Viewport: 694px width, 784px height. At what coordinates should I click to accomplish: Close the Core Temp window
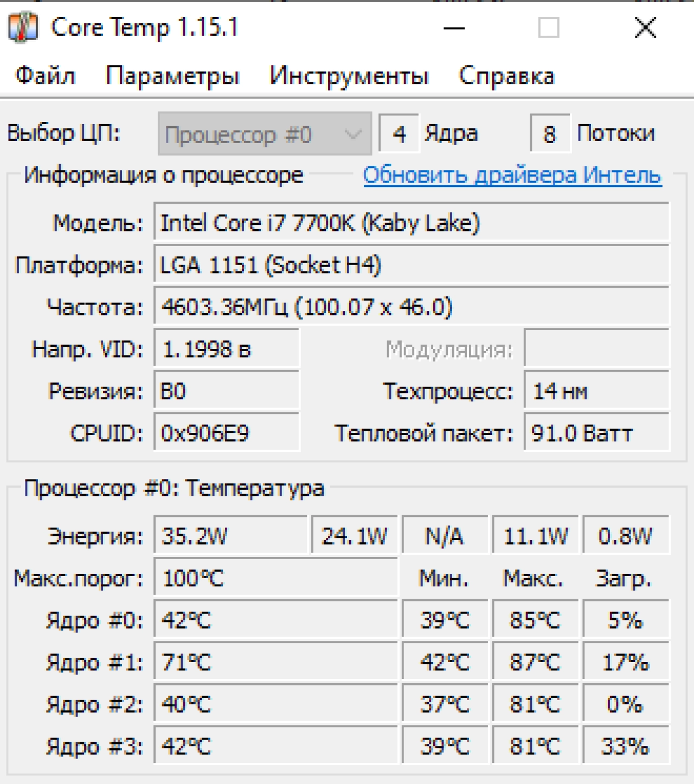(645, 28)
